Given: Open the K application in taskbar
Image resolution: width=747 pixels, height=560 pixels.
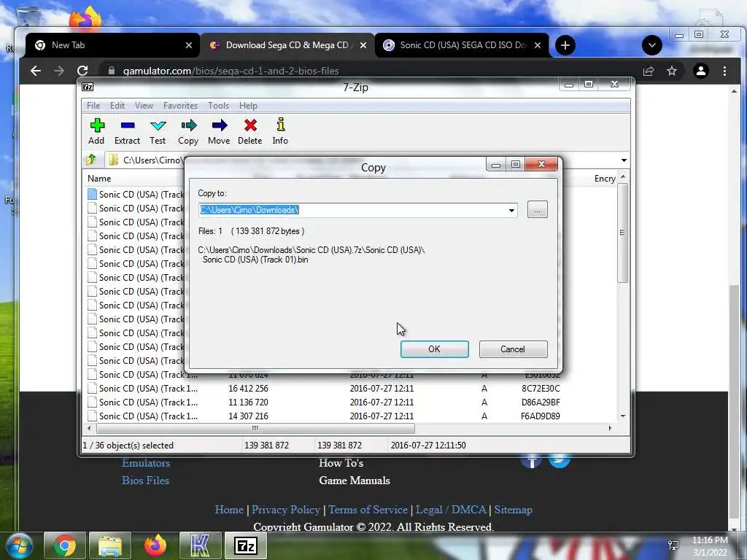Looking at the screenshot, I should click(x=200, y=545).
